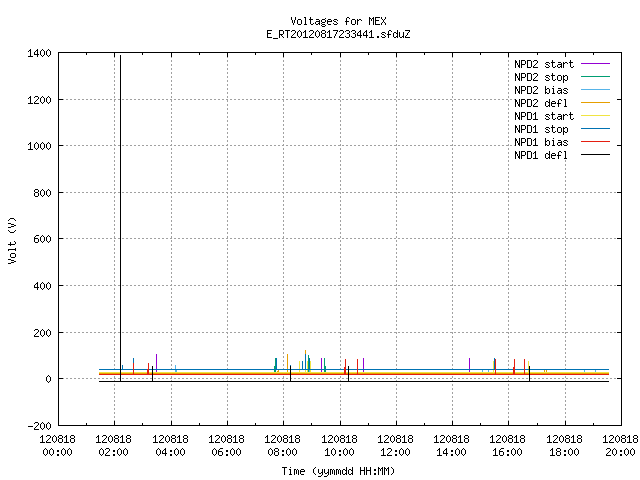
Task: Click the -200 y-axis tick label
Action: point(39,426)
